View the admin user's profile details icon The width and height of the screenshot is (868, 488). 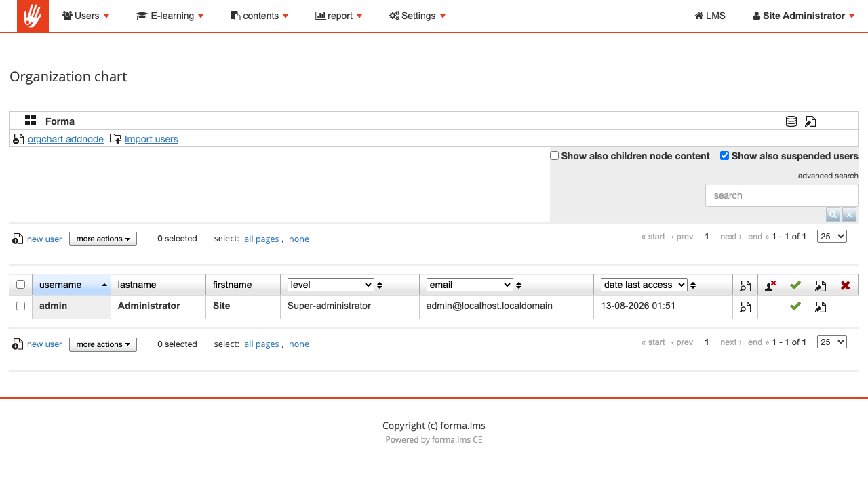pos(745,307)
